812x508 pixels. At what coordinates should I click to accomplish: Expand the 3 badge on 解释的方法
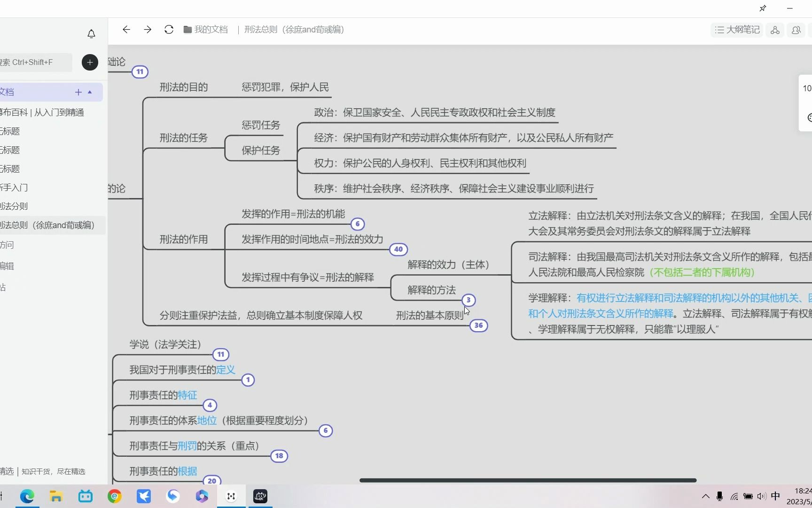[x=468, y=300]
